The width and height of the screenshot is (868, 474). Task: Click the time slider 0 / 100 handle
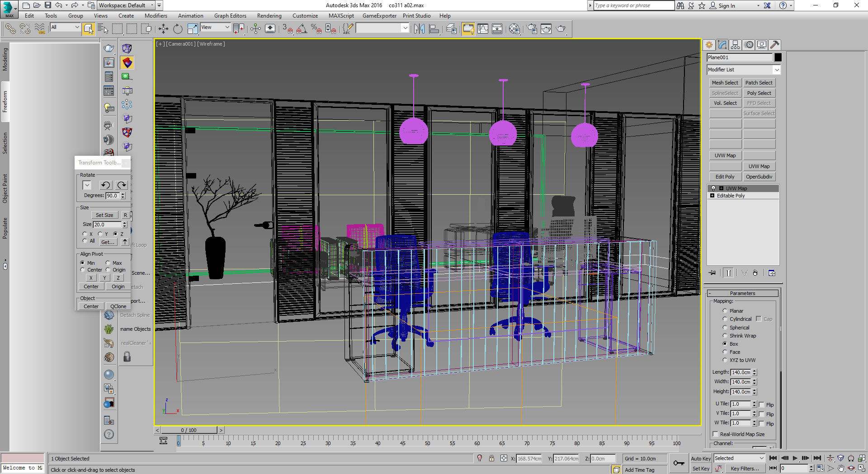[189, 430]
